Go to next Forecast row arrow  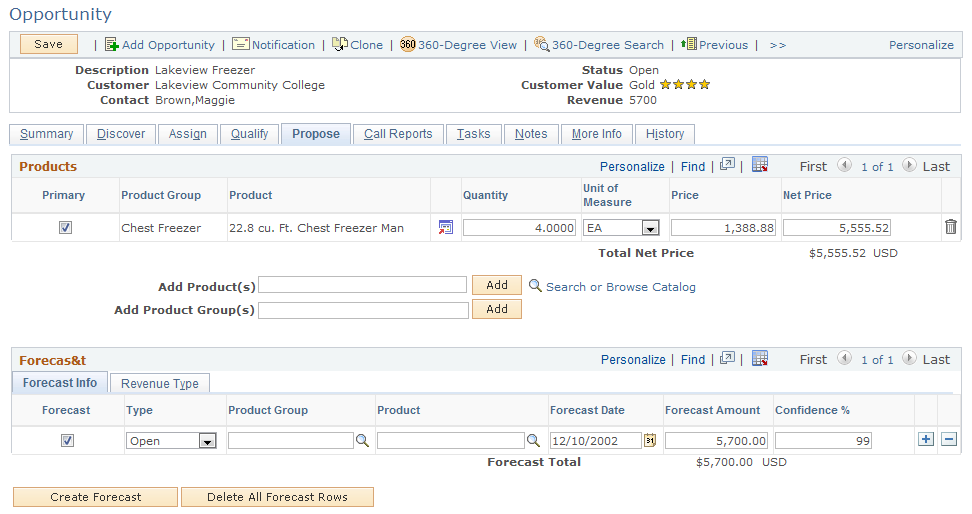(x=909, y=358)
